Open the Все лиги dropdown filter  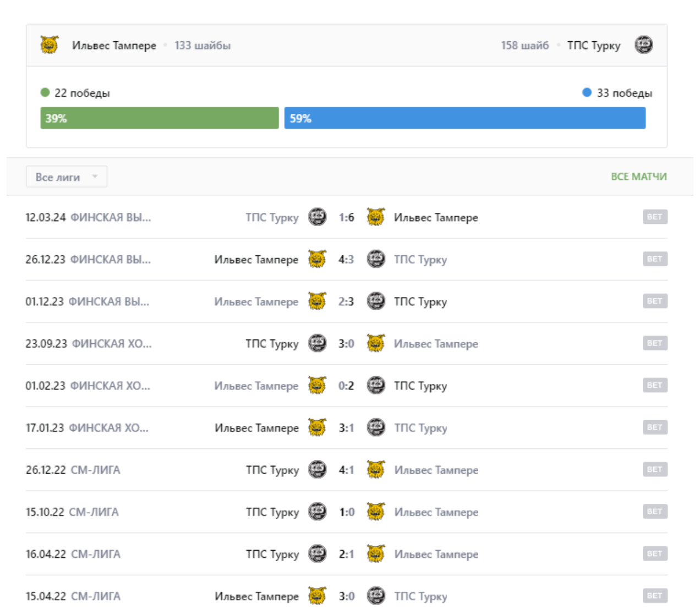(x=66, y=177)
